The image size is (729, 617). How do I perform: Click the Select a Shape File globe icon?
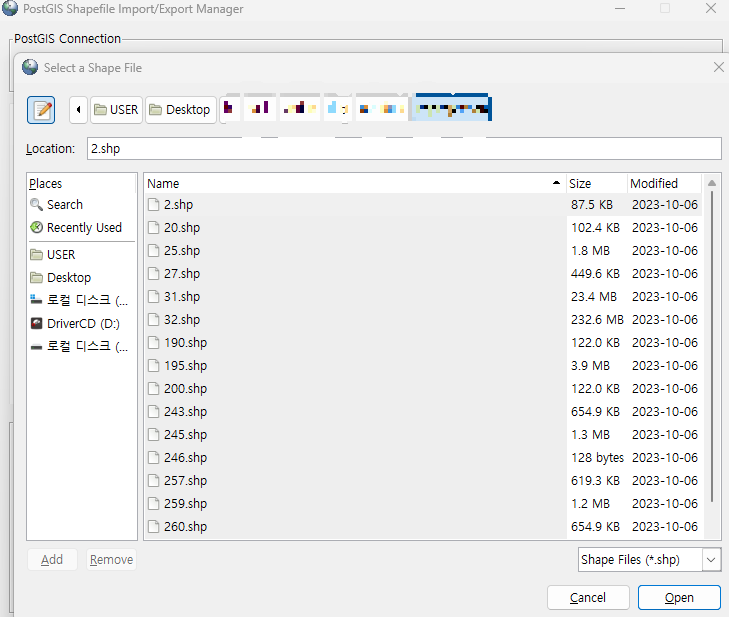(x=30, y=67)
